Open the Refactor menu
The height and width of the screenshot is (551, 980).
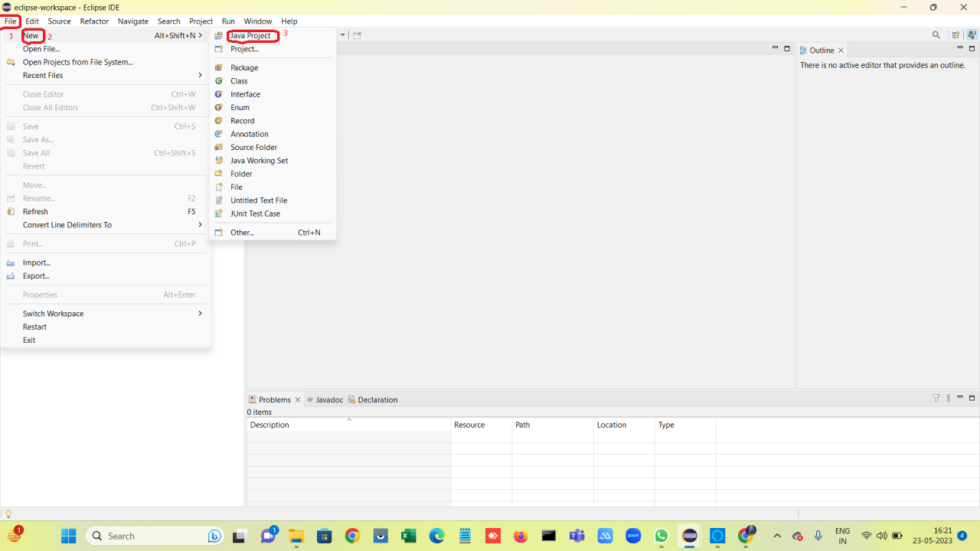[x=95, y=21]
